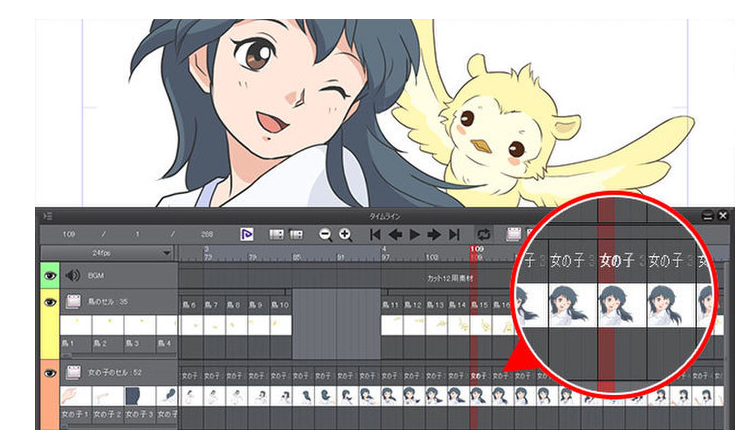Open the timeline panel menu at top-left

(46, 215)
